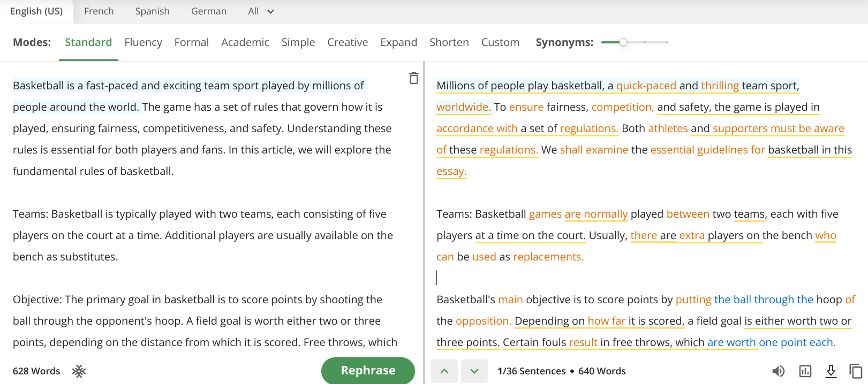Click the green Rephrase button
This screenshot has height=384, width=868.
pyautogui.click(x=368, y=371)
